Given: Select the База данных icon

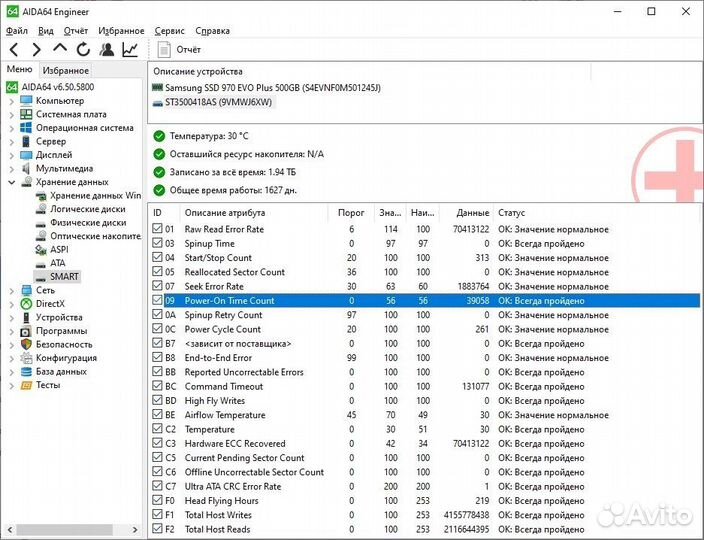Looking at the screenshot, I should pyautogui.click(x=26, y=372).
